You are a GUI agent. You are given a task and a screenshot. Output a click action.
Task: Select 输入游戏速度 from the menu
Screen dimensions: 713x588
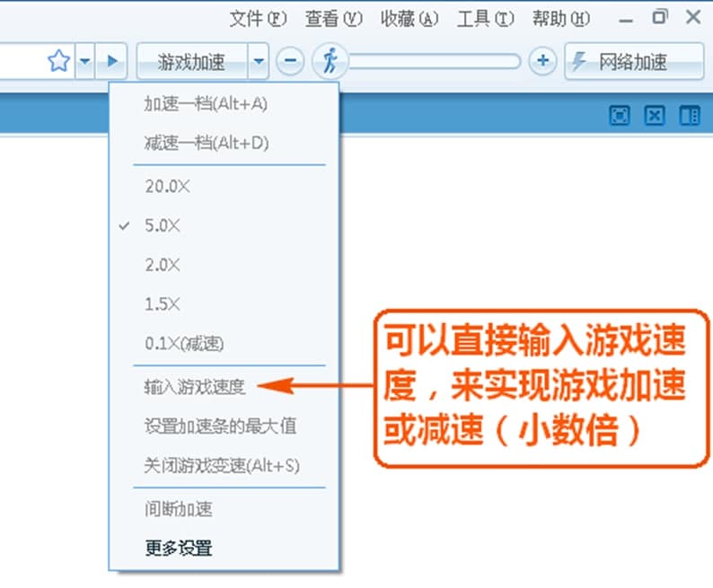coord(194,387)
